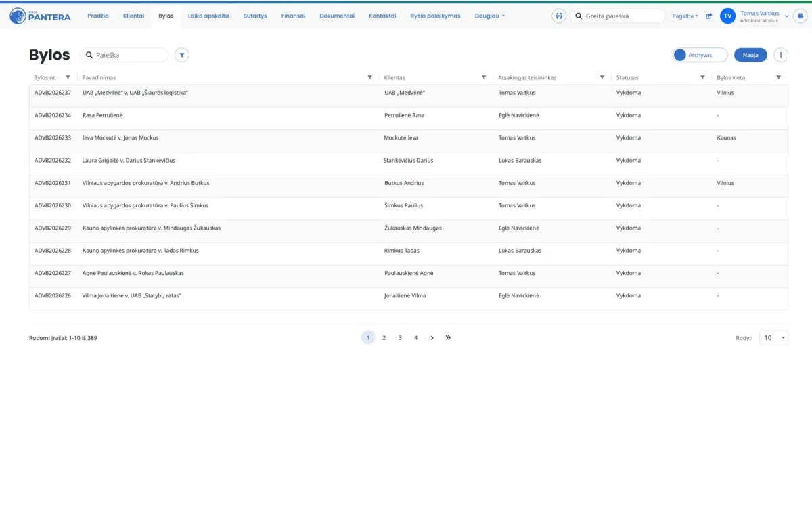
Task: Open the Pagalba dropdown
Action: point(685,16)
